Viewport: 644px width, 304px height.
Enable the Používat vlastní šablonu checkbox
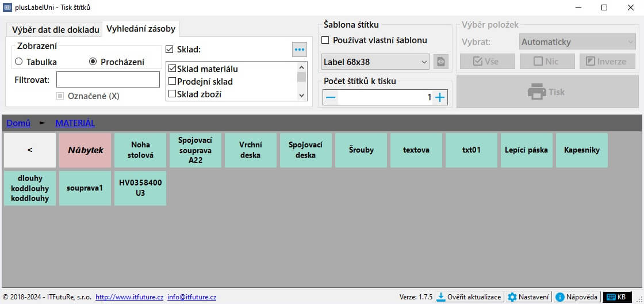[x=325, y=40]
